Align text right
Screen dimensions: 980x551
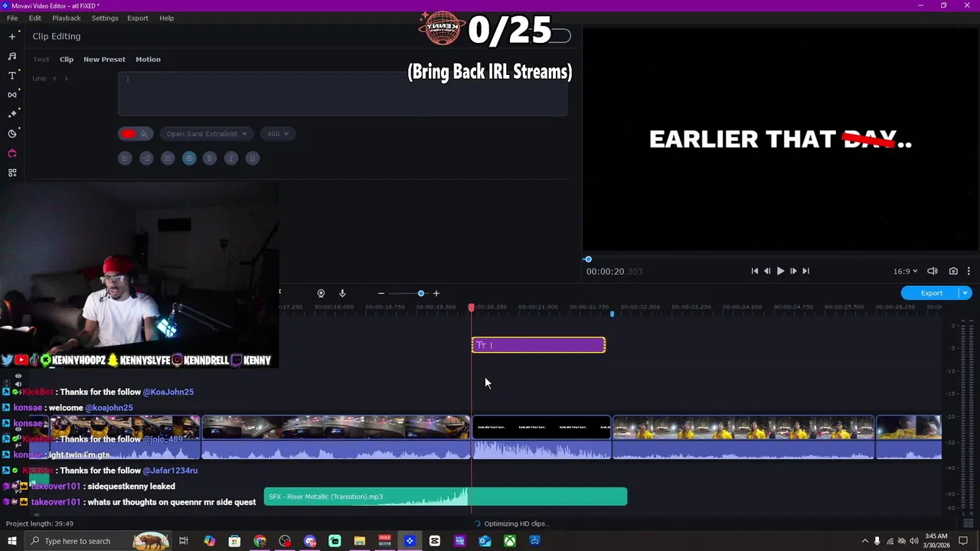pos(146,158)
